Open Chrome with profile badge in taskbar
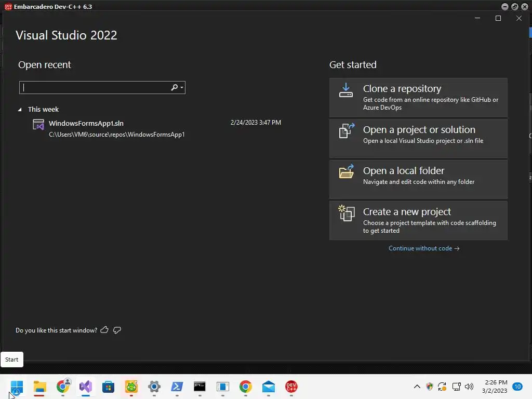This screenshot has width=532, height=399. pyautogui.click(x=63, y=387)
